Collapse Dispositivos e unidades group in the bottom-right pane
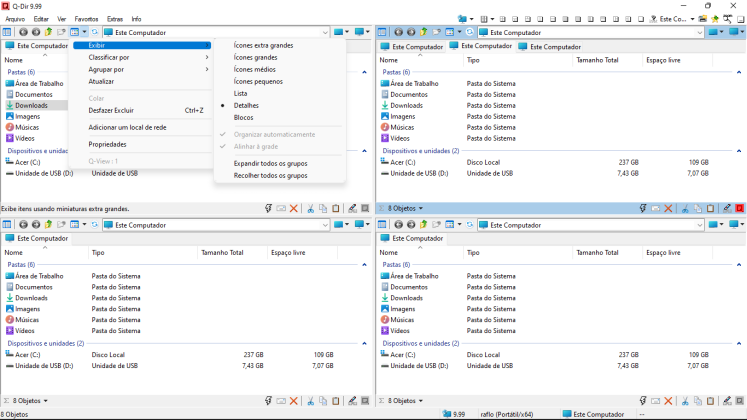The width and height of the screenshot is (747, 420). (x=739, y=343)
